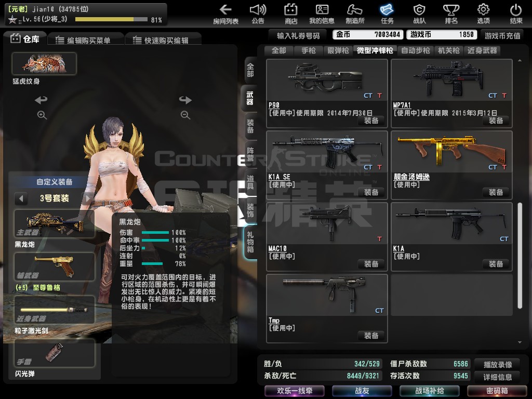This screenshot has width=532, height=399.
Task: Select the 微型冲锋枪 SMG tab
Action: 375,50
